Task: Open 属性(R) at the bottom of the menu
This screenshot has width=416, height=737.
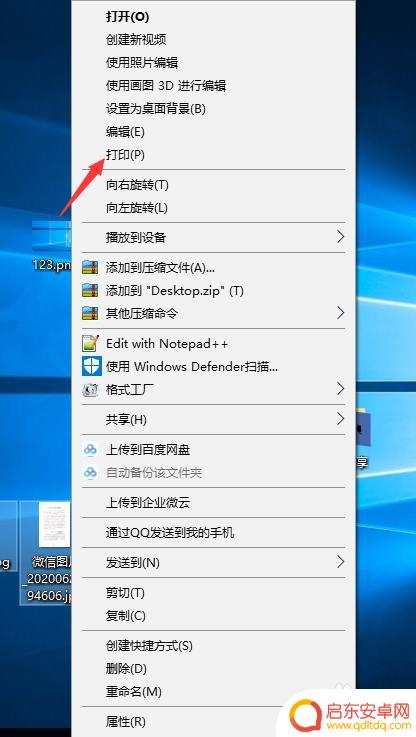Action: coord(126,721)
